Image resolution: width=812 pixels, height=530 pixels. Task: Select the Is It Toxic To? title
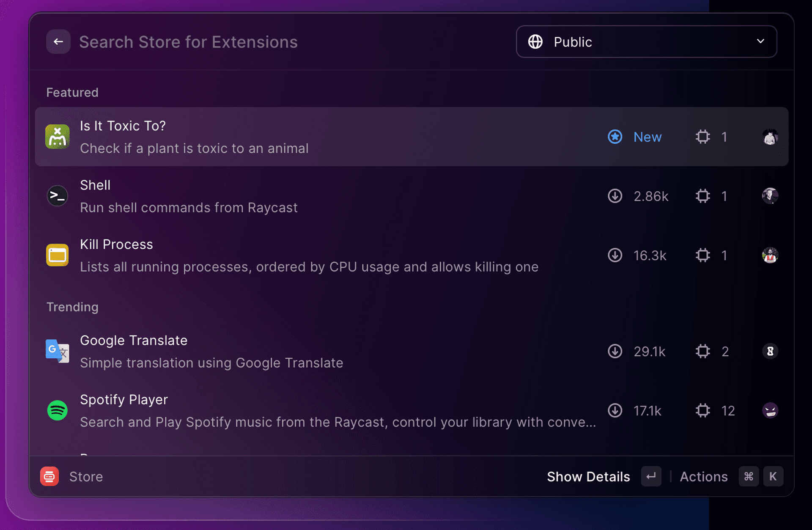[x=123, y=126]
